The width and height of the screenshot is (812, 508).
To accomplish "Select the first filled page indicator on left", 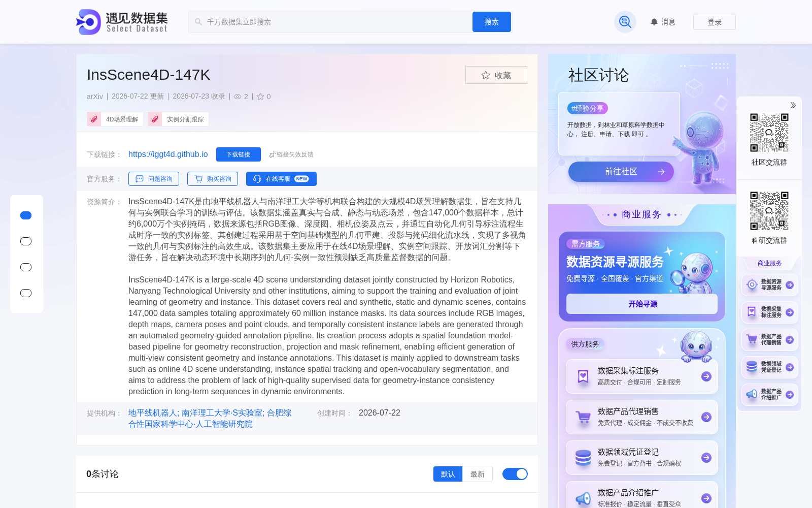I will [26, 215].
